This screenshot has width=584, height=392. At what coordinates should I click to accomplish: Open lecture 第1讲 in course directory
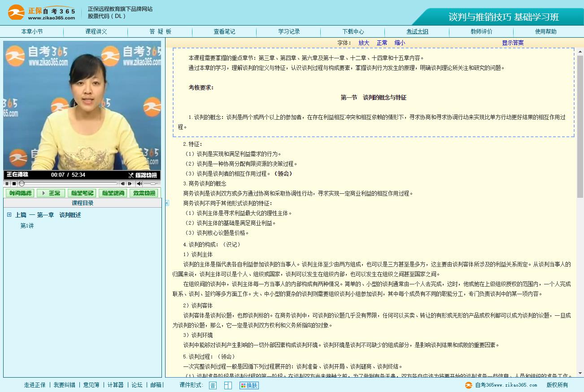click(27, 226)
